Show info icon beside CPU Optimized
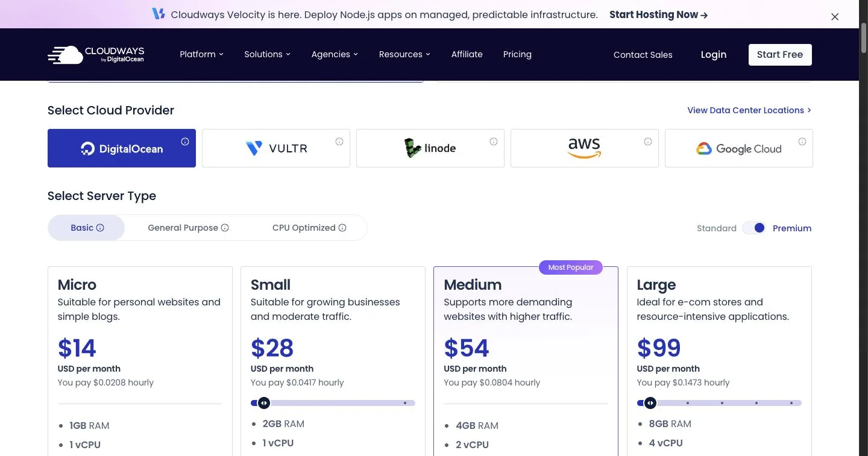Viewport: 868px width, 456px height. point(342,228)
